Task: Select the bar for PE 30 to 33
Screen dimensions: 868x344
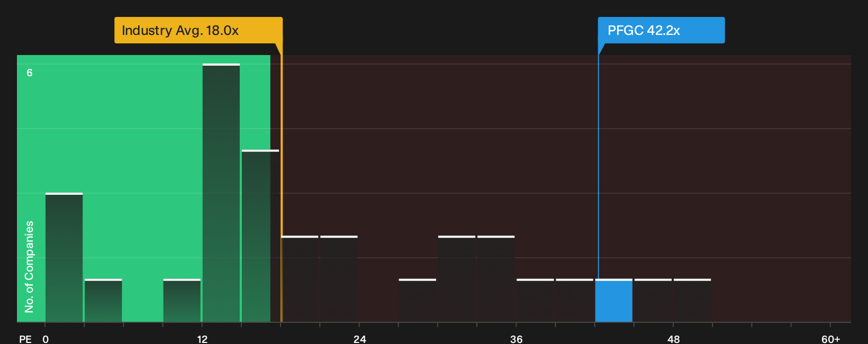Action: tap(457, 279)
